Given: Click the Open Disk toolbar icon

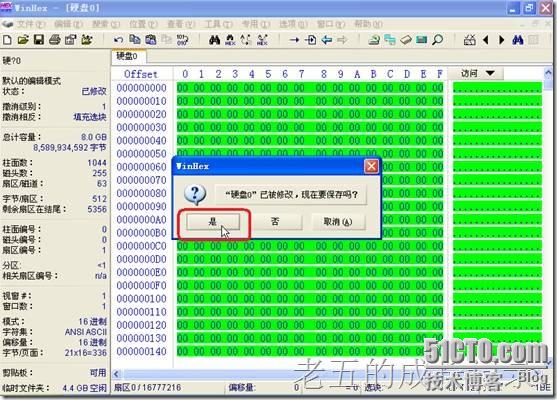Looking at the screenshot, I should (x=374, y=39).
